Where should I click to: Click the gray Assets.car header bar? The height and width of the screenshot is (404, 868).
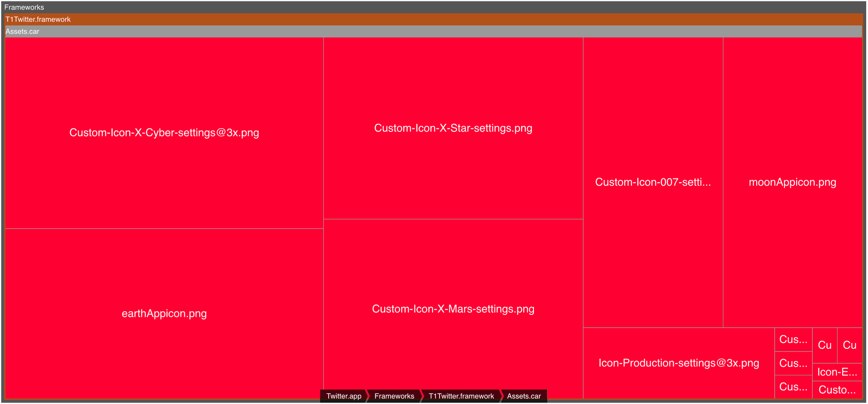[x=433, y=32]
